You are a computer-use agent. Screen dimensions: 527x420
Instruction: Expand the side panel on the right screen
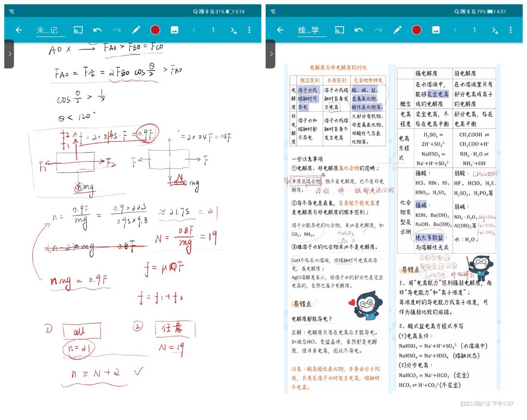[272, 54]
